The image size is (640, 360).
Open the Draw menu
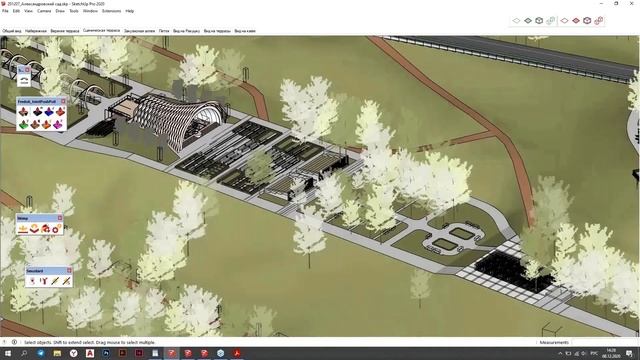coord(60,11)
